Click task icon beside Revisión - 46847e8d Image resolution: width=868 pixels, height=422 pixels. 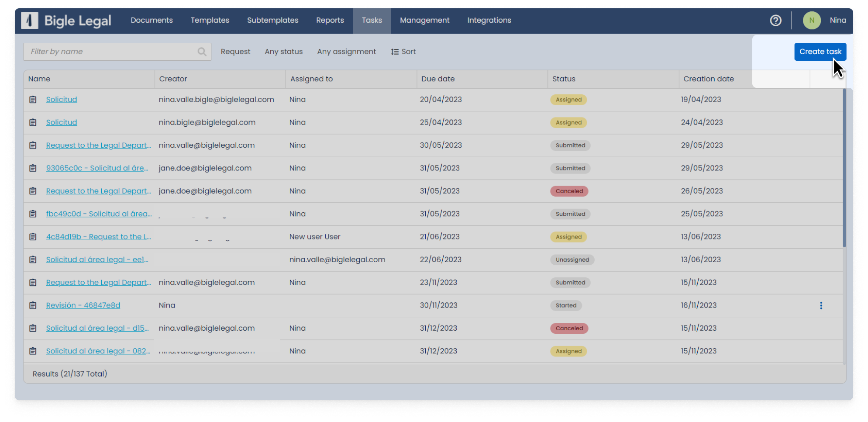[33, 305]
